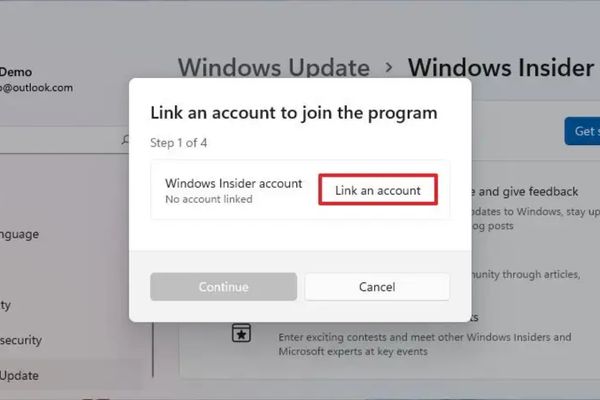Click the Link an account button

coord(378,190)
